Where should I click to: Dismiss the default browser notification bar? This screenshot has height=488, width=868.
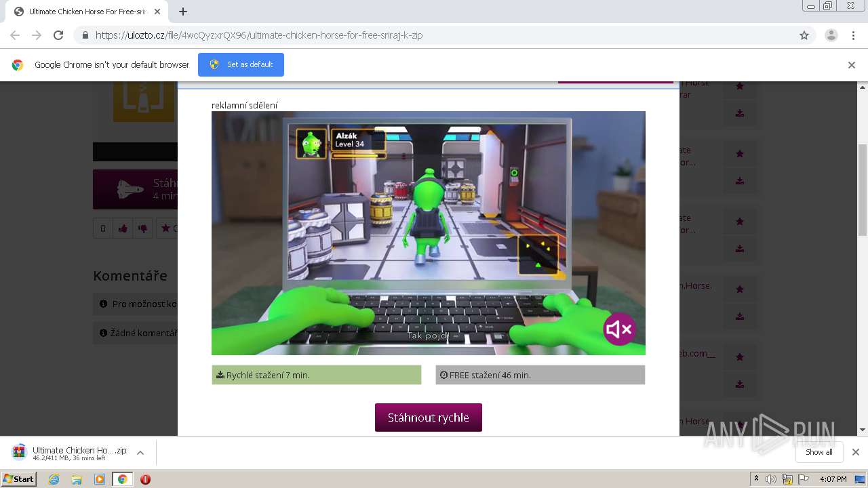pyautogui.click(x=852, y=65)
